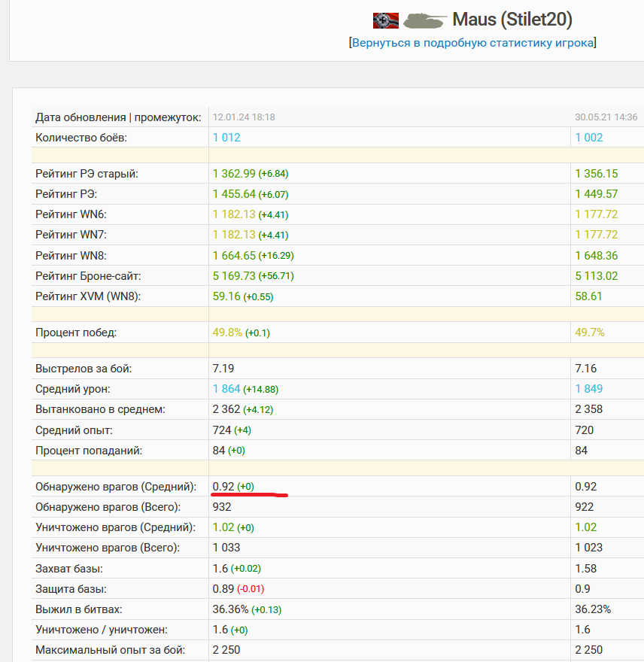The image size is (644, 662).
Task: Click the Maus tank silhouette icon
Action: pos(424,20)
